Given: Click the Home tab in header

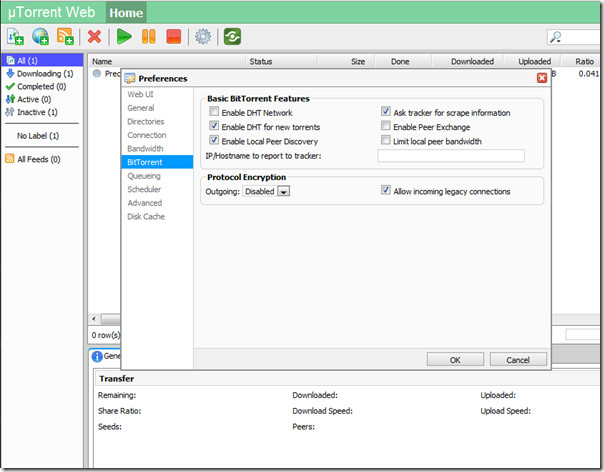Looking at the screenshot, I should (126, 13).
